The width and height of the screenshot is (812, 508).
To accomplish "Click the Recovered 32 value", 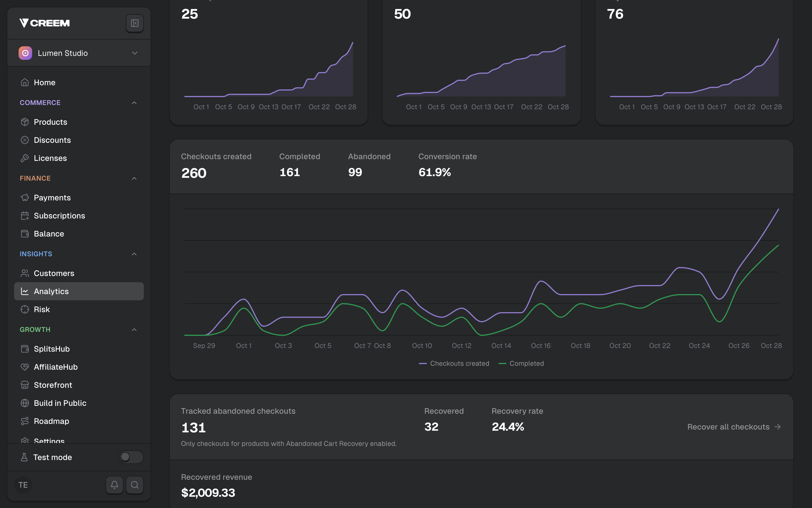I will (x=431, y=427).
